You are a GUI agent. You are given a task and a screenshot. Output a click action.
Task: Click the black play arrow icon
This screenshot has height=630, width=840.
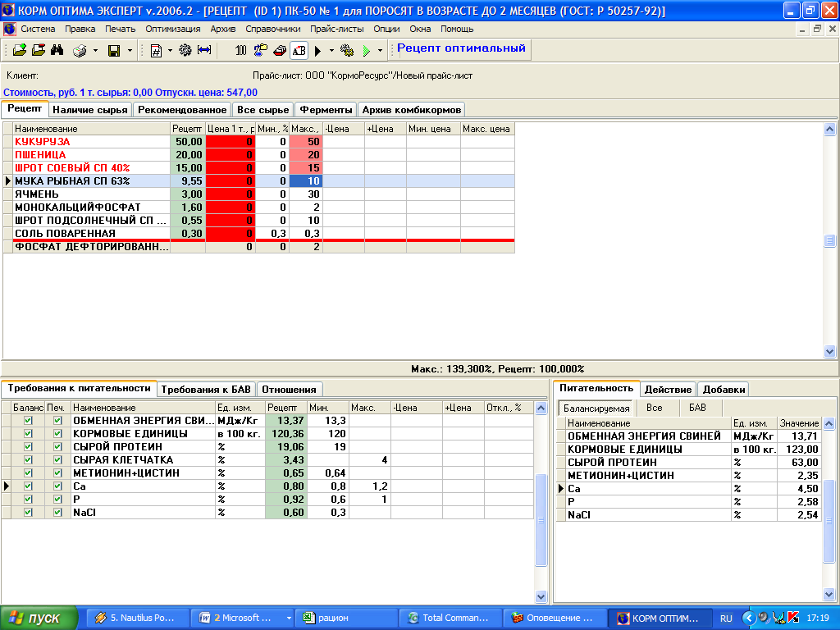[x=317, y=51]
